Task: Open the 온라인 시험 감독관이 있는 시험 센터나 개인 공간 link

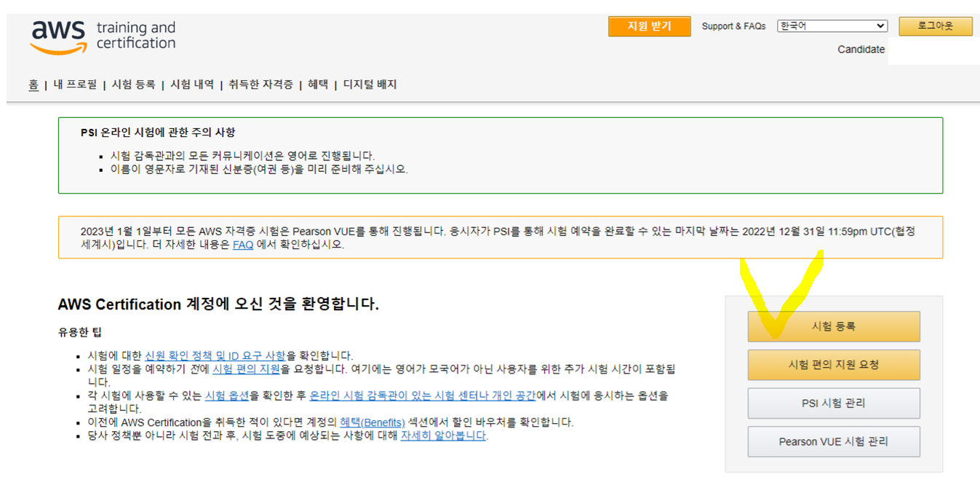Action: point(422,396)
